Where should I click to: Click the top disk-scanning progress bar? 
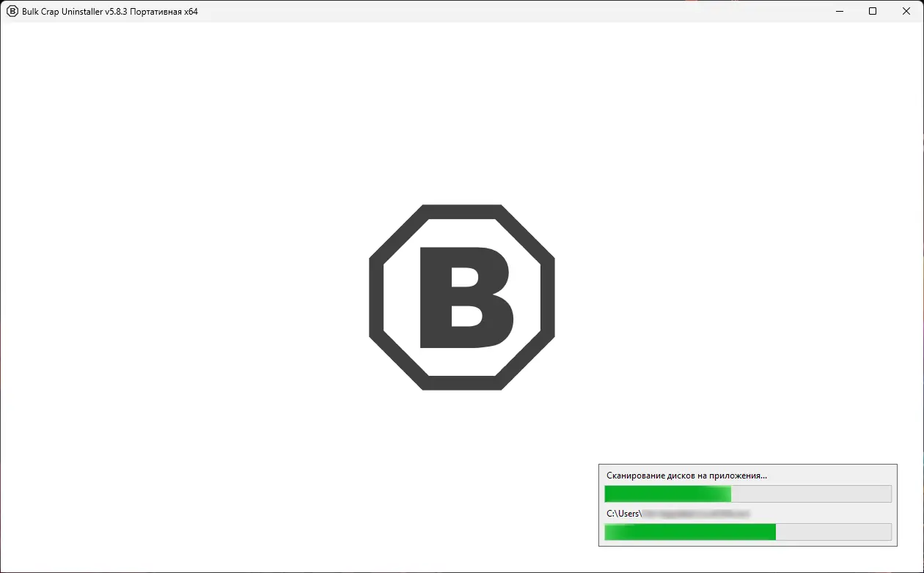(x=748, y=494)
